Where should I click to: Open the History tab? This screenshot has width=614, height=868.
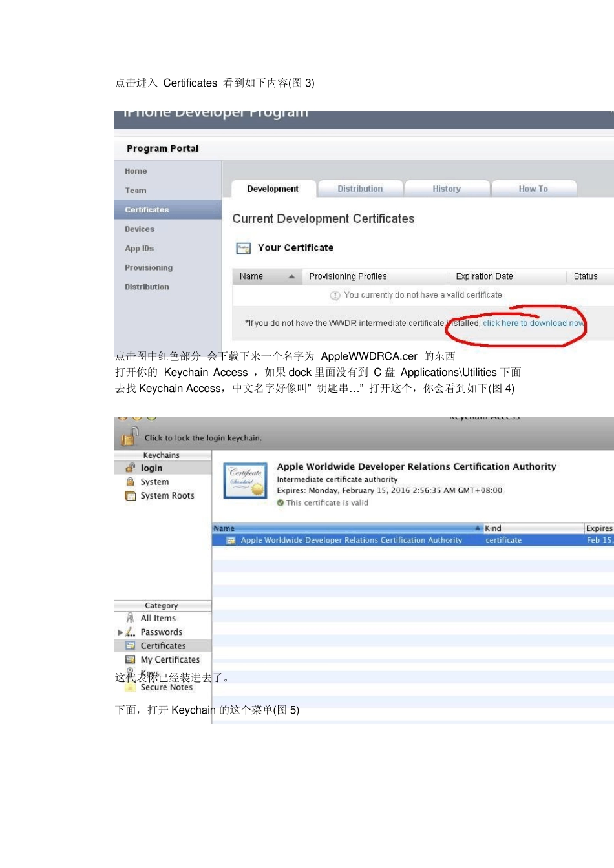click(447, 189)
